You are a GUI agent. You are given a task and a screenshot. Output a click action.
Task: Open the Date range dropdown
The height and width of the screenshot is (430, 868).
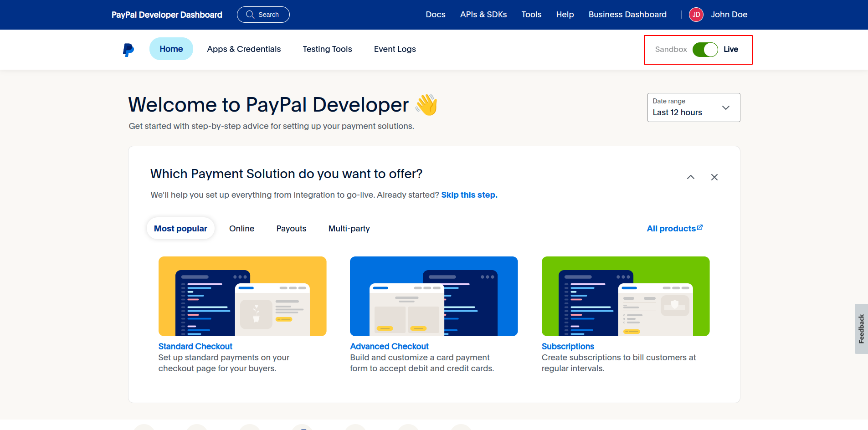693,107
